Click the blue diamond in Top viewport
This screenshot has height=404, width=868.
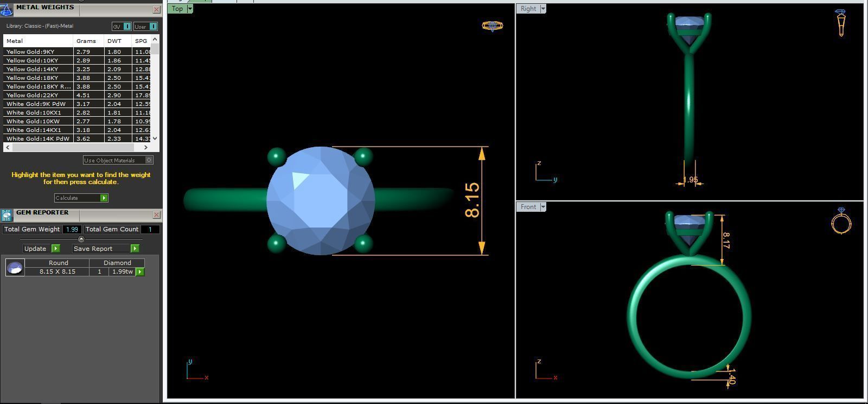(x=321, y=200)
